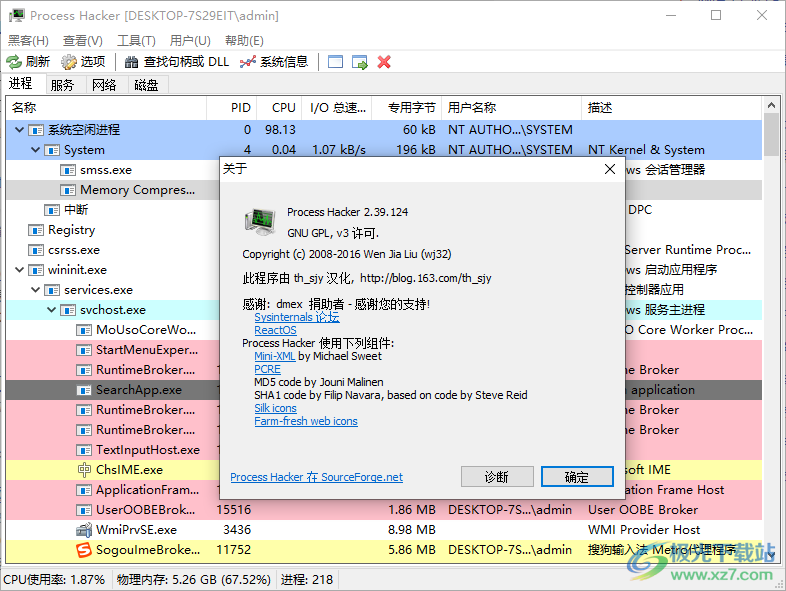Click the smss.exe process icon
The height and width of the screenshot is (591, 786).
click(68, 170)
